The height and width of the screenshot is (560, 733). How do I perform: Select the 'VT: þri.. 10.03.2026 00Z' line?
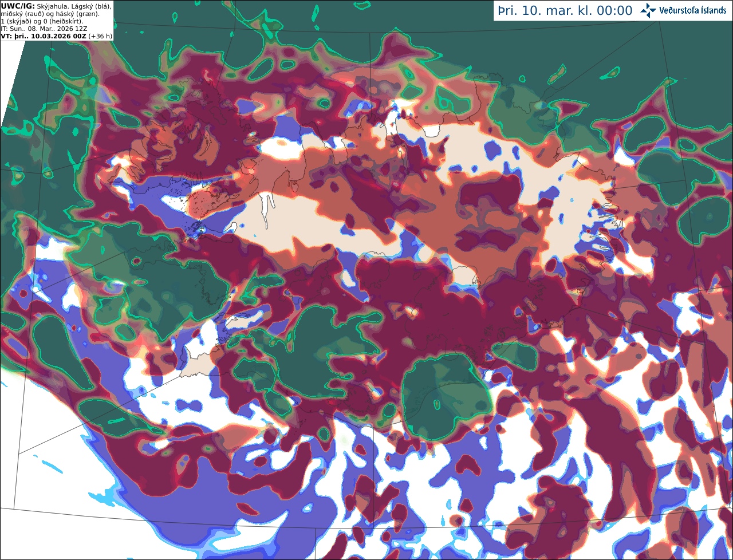pyautogui.click(x=44, y=36)
